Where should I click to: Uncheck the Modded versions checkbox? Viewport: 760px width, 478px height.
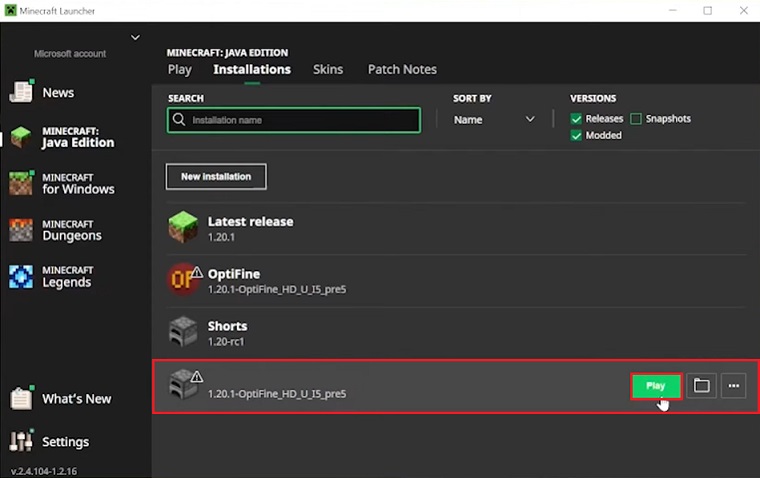click(x=576, y=135)
